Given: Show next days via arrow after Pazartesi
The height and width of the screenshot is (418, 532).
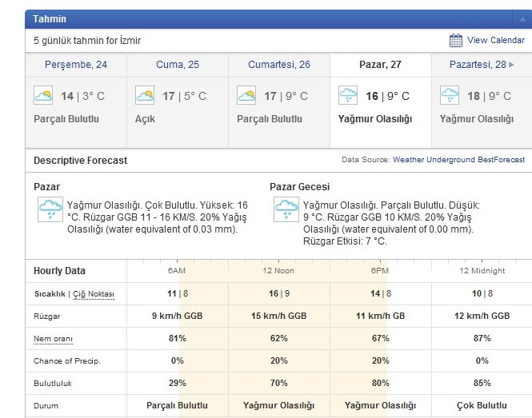Looking at the screenshot, I should tap(511, 65).
